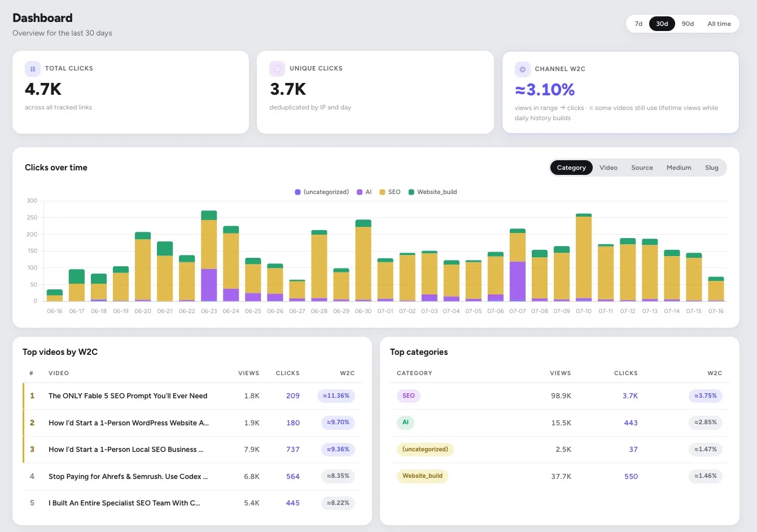The height and width of the screenshot is (532, 757).
Task: Click the Top videos VIEWS column header
Action: (248, 373)
